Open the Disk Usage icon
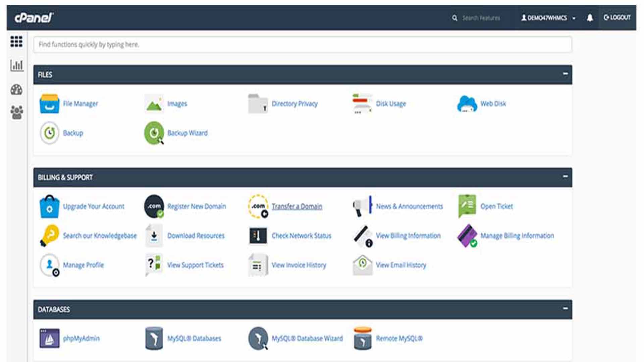The height and width of the screenshot is (362, 644). coord(362,104)
